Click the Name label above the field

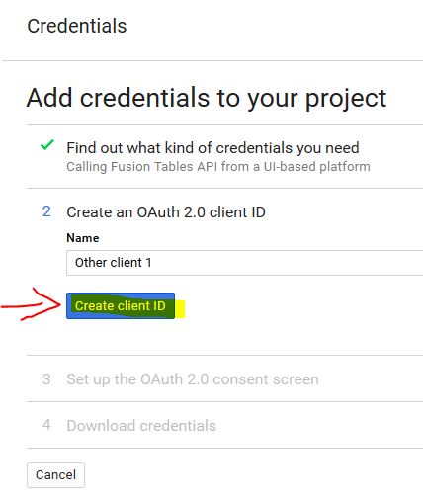coord(83,238)
